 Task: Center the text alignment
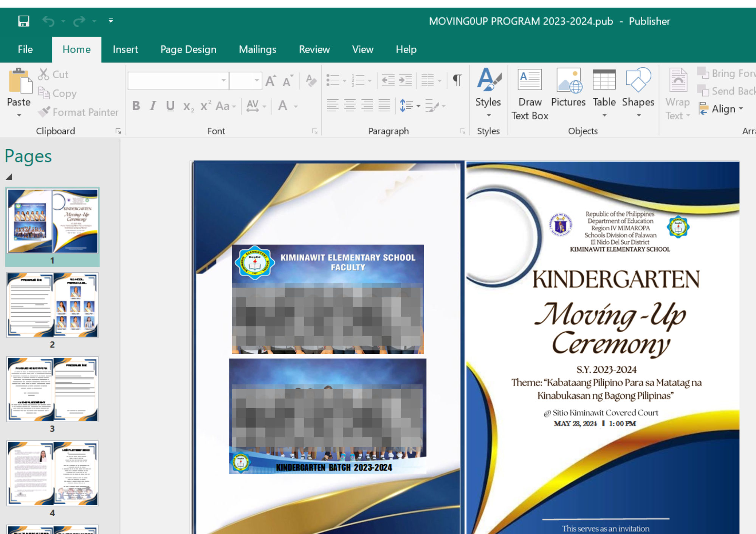pos(350,105)
